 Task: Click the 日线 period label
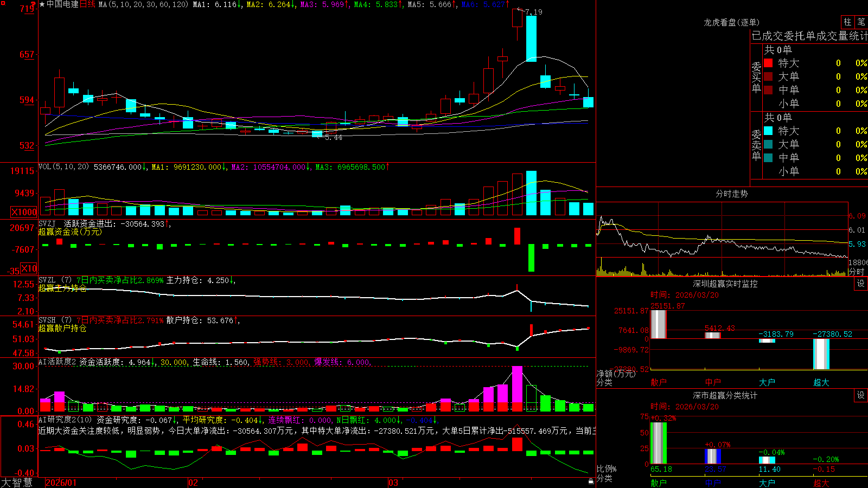pos(87,4)
